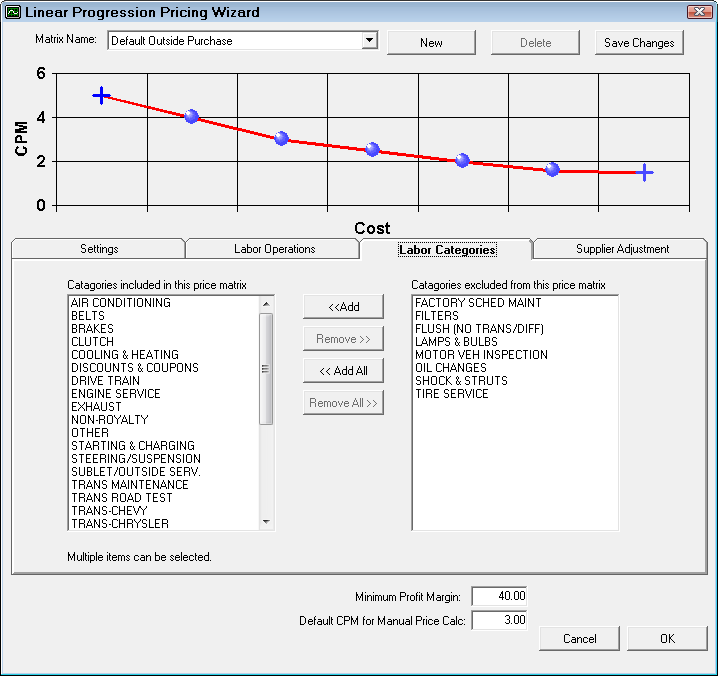718x676 pixels.
Task: Click the New matrix button
Action: click(x=431, y=42)
